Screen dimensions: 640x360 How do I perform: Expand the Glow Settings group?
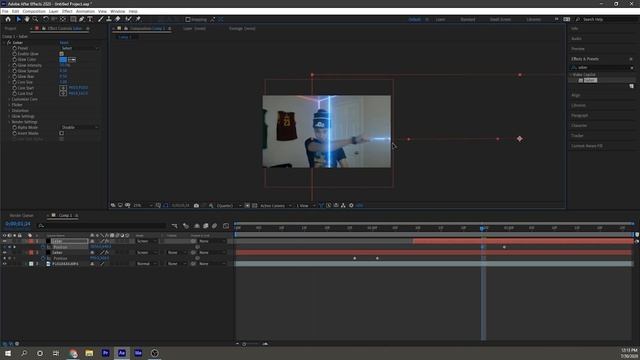9,116
